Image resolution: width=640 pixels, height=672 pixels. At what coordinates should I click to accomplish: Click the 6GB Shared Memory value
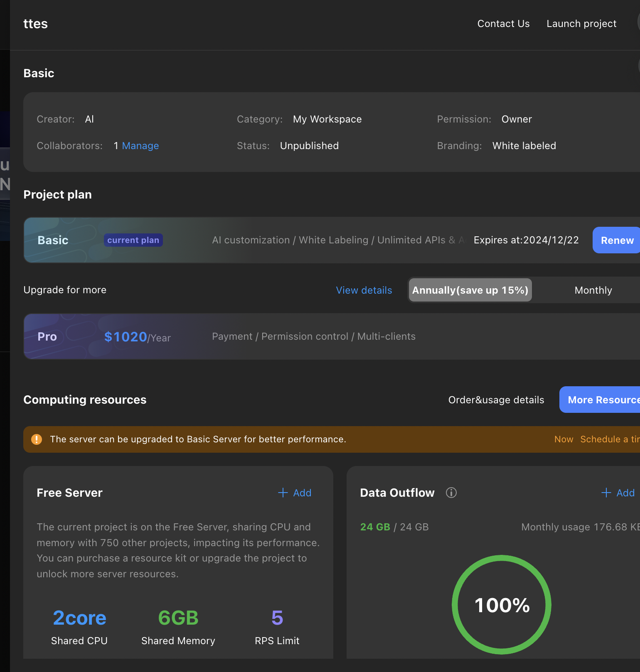[178, 618]
